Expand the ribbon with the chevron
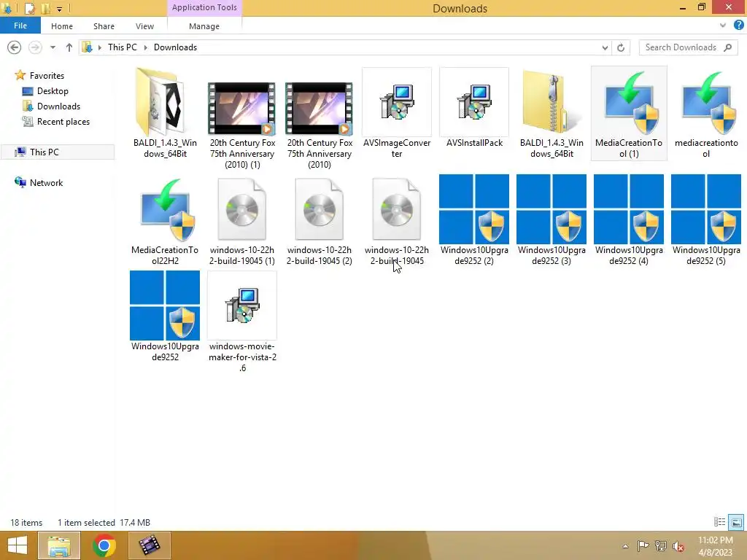The height and width of the screenshot is (560, 747). point(723,26)
